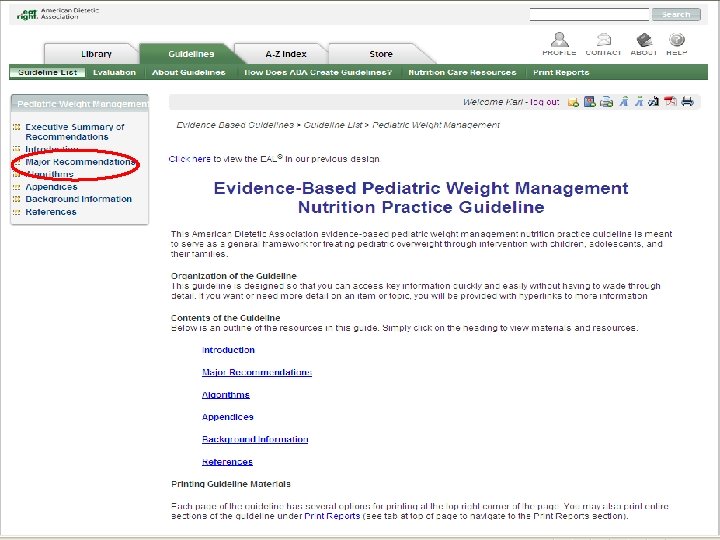The width and height of the screenshot is (720, 540).
Task: Click the 'Welcome Karl' text
Action: coord(493,102)
